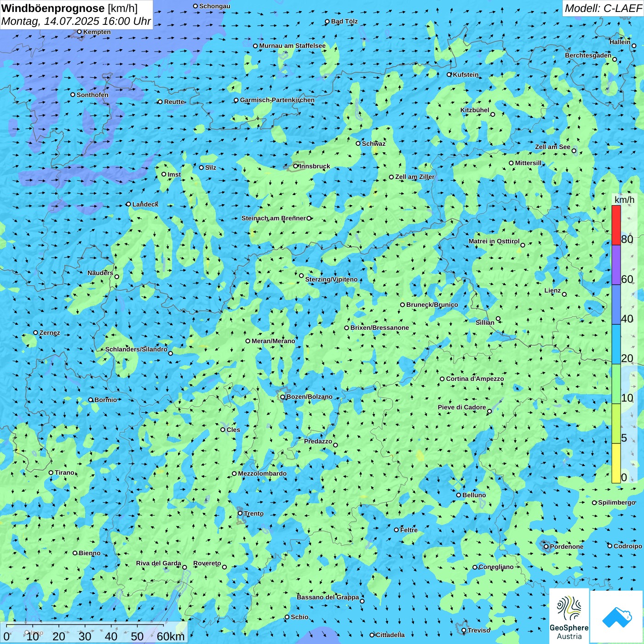Click the Innsbruck city marker
Screen dimensions: 644x644
click(x=296, y=166)
